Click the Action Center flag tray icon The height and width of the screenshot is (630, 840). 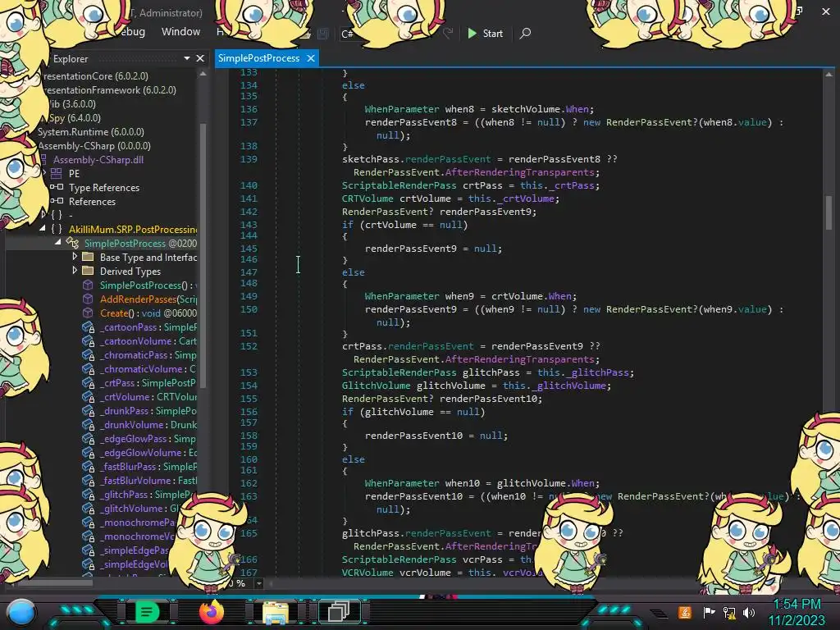click(709, 612)
